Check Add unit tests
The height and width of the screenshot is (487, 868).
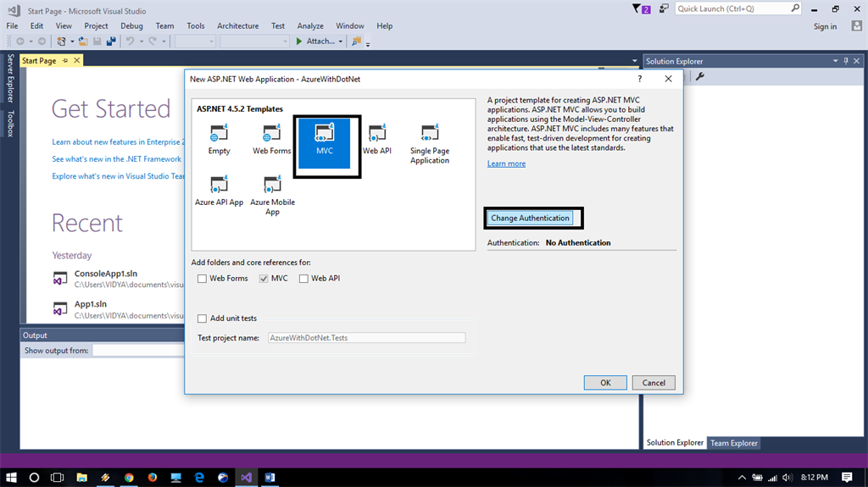[x=202, y=318]
